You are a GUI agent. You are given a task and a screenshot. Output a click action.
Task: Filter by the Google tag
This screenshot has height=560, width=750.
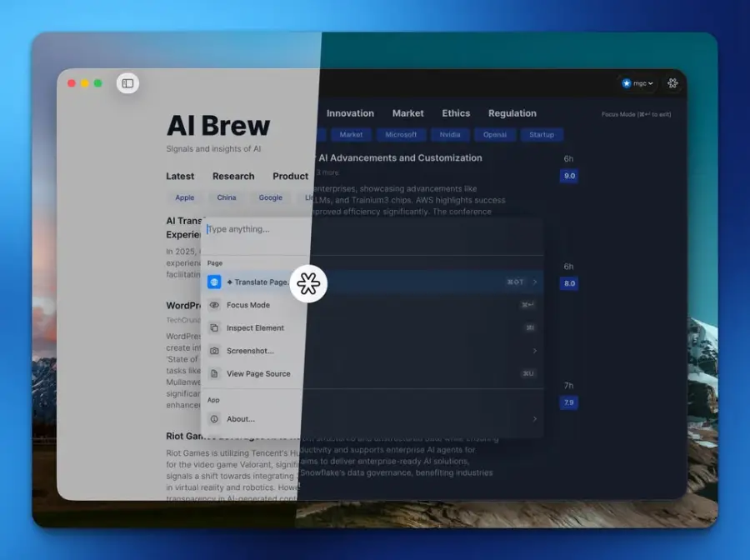point(271,197)
